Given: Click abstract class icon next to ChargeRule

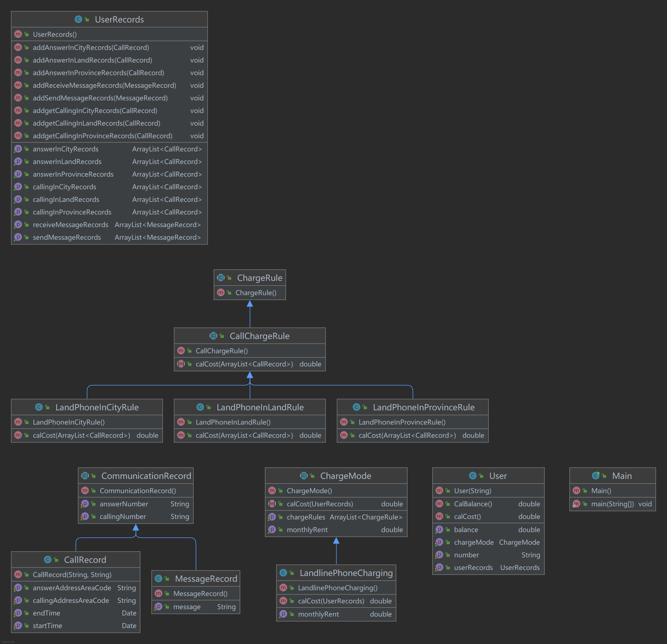Looking at the screenshot, I should point(221,278).
